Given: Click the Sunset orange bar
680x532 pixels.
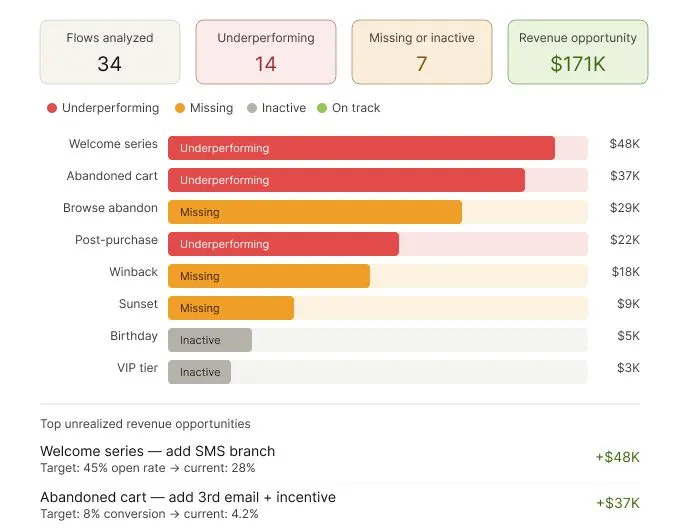Looking at the screenshot, I should pos(231,308).
